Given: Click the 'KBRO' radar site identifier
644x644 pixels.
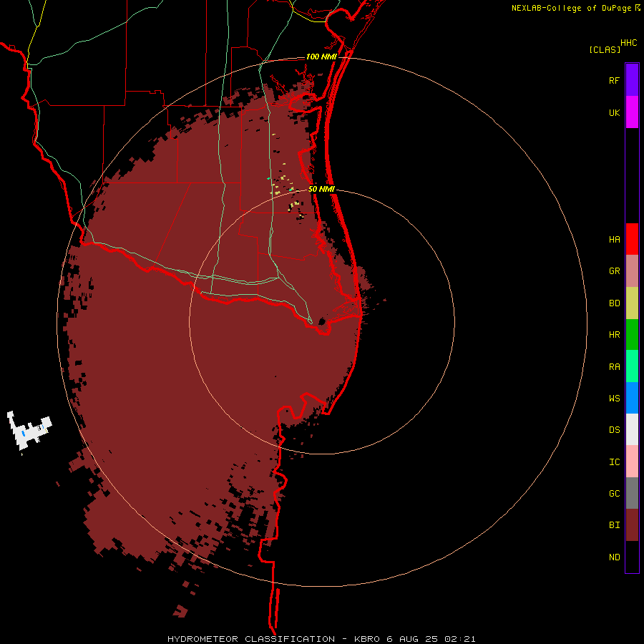Looking at the screenshot, I should 367,639.
